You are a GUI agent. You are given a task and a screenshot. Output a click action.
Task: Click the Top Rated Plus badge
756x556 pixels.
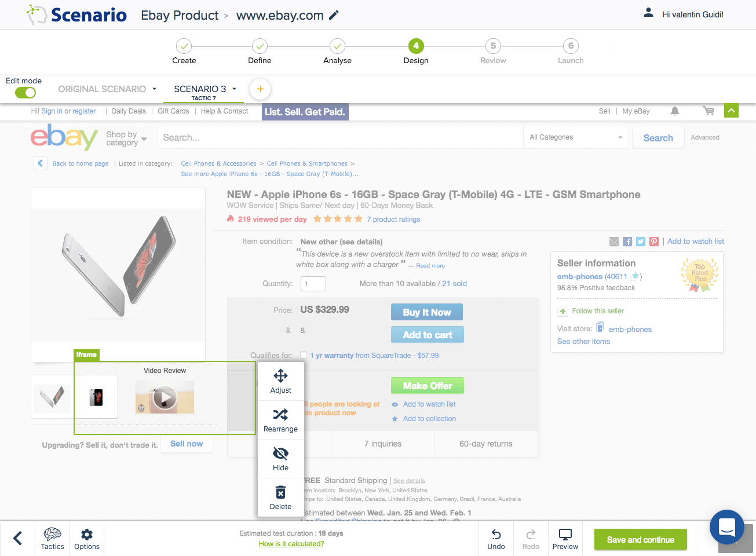tap(700, 273)
